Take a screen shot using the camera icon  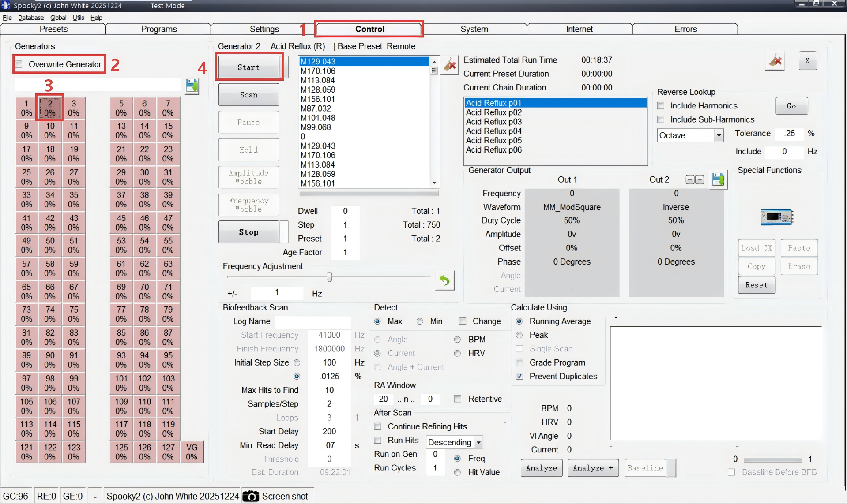[x=251, y=496]
